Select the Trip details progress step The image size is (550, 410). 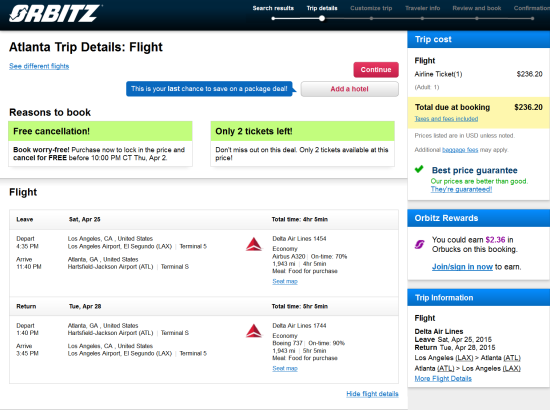tap(322, 8)
